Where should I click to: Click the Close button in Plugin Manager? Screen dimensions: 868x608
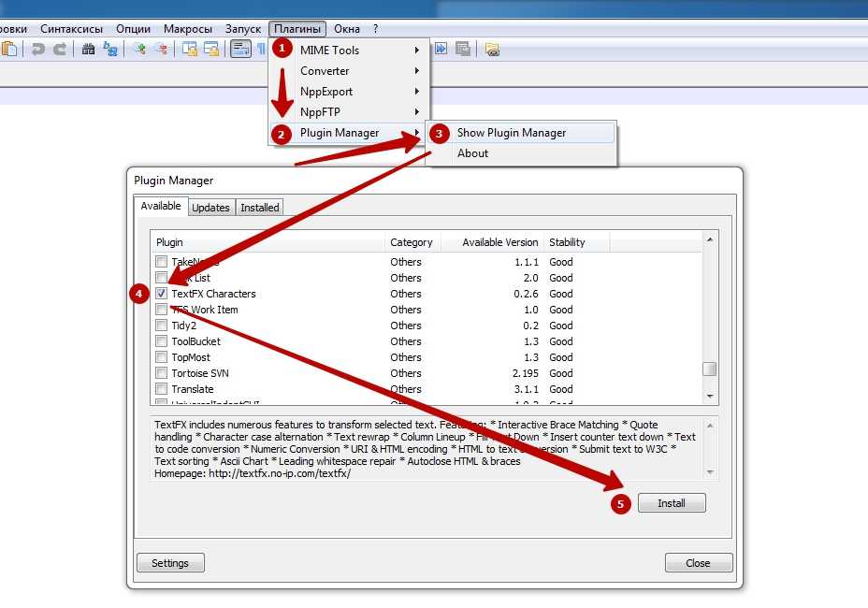click(698, 562)
